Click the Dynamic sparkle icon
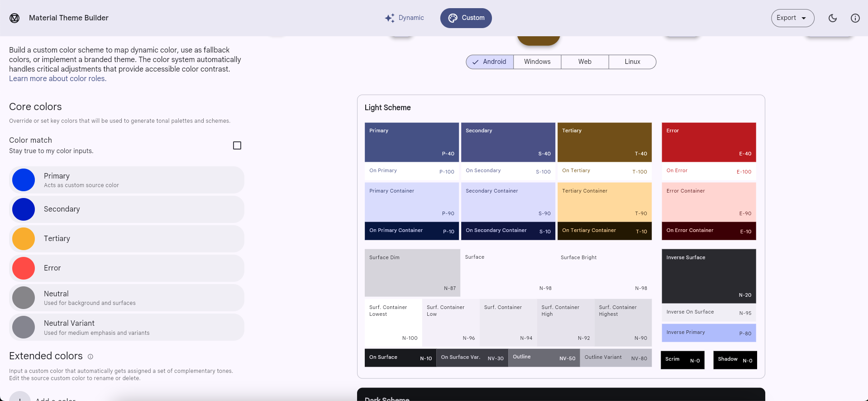The height and width of the screenshot is (401, 868). click(389, 18)
